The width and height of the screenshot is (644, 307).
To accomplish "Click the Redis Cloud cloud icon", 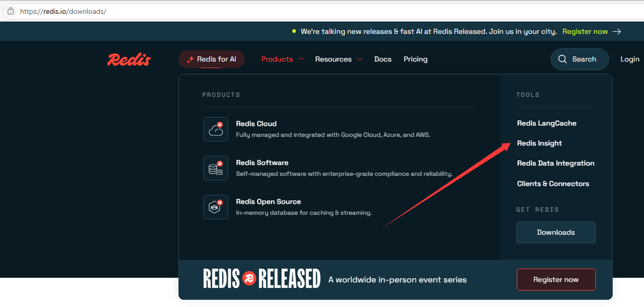I will 216,129.
